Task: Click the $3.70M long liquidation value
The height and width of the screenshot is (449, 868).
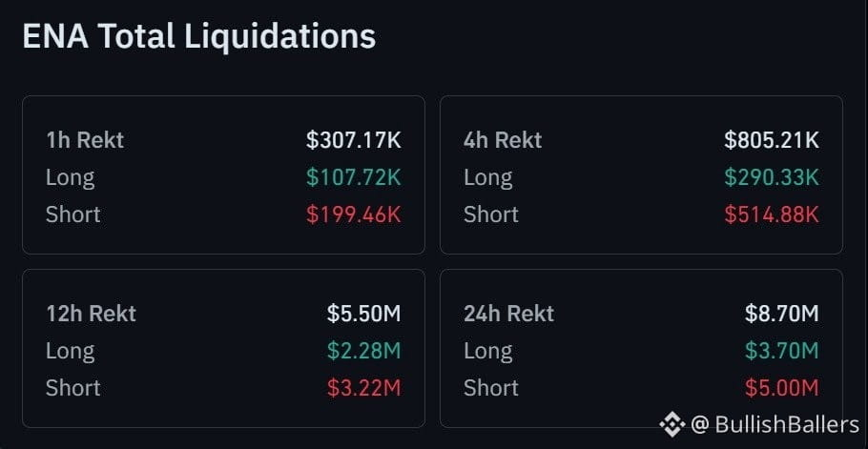Action: 781,351
